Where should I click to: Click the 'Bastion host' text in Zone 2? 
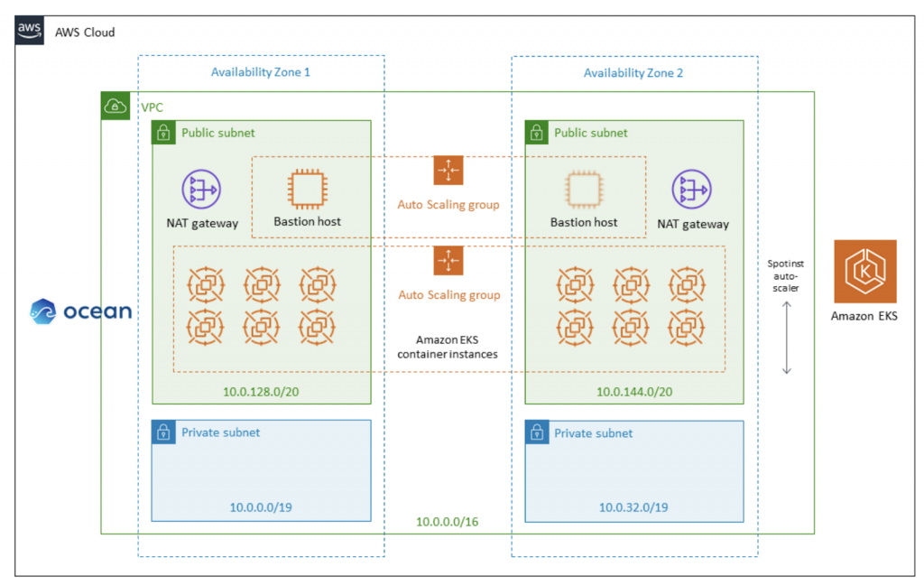point(584,222)
